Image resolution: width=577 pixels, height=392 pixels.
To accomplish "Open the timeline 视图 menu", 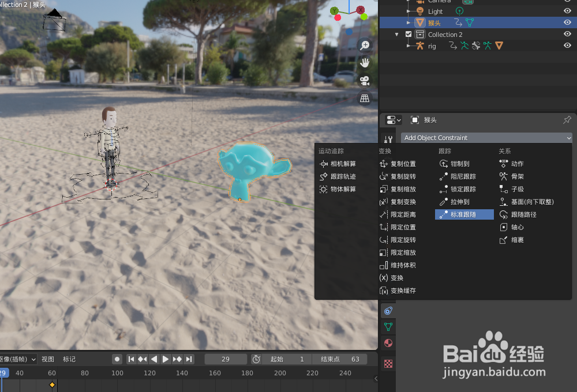I will point(48,359).
